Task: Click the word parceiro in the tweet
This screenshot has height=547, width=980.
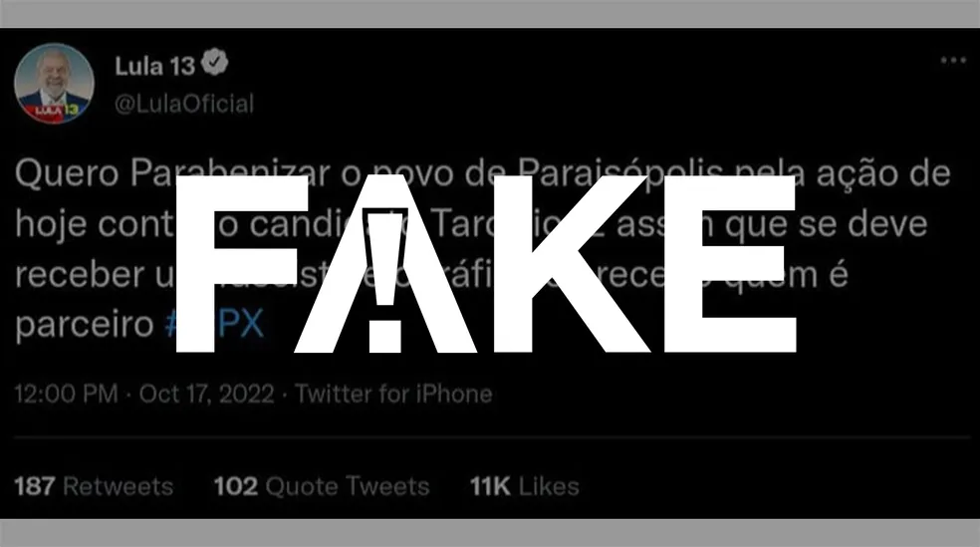Action: click(x=81, y=326)
